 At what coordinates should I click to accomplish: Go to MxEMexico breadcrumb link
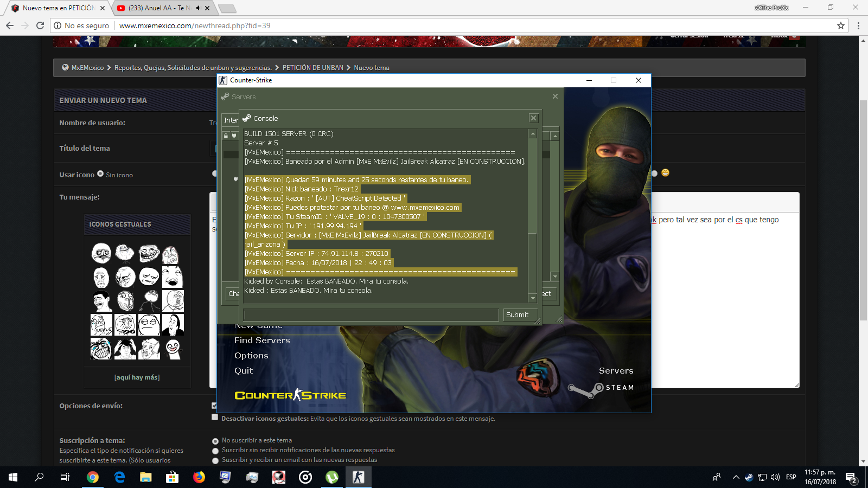(x=87, y=68)
